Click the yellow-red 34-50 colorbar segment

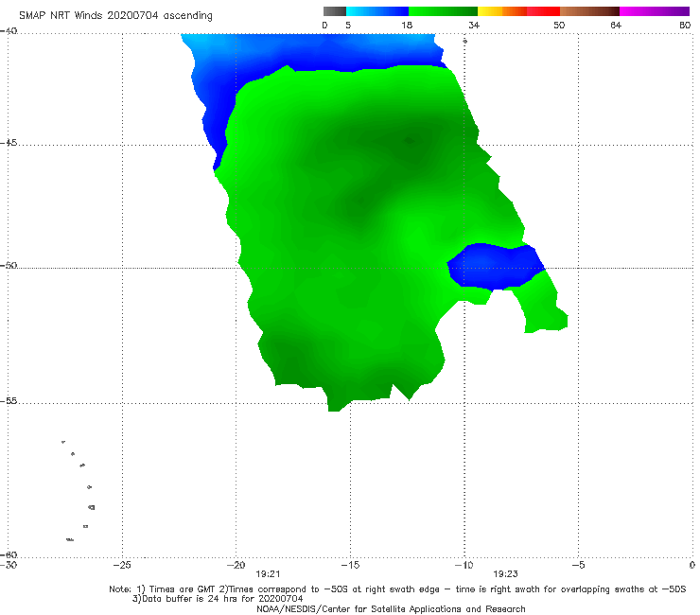point(518,11)
